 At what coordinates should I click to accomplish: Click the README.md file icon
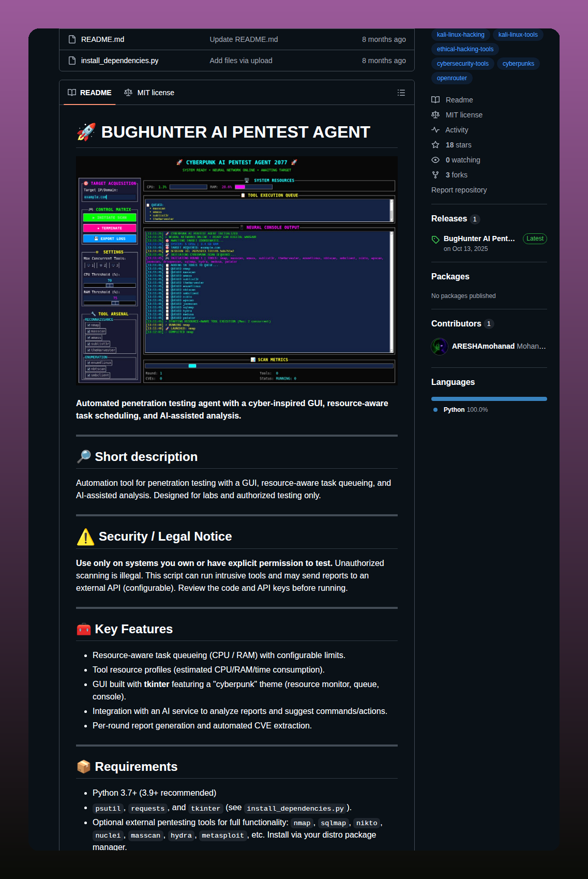[72, 39]
